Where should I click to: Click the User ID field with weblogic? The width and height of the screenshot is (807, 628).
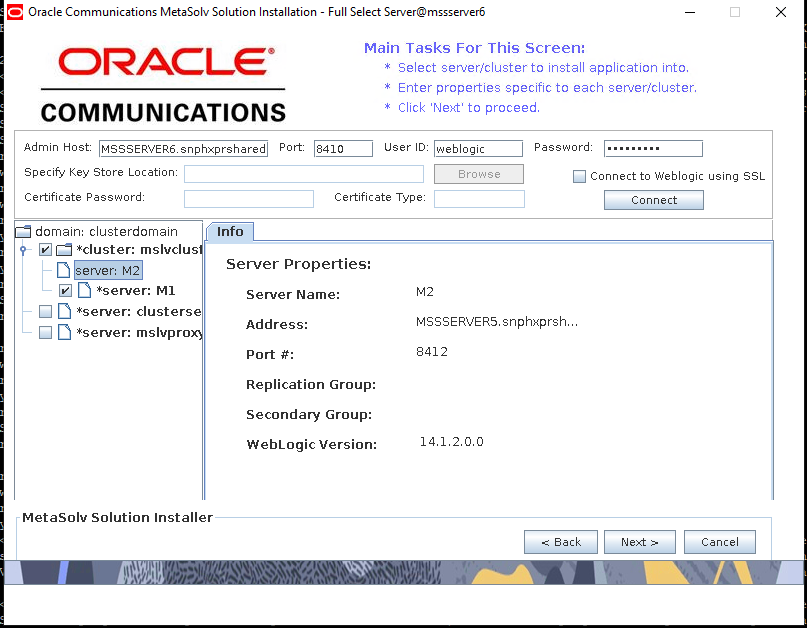point(478,149)
